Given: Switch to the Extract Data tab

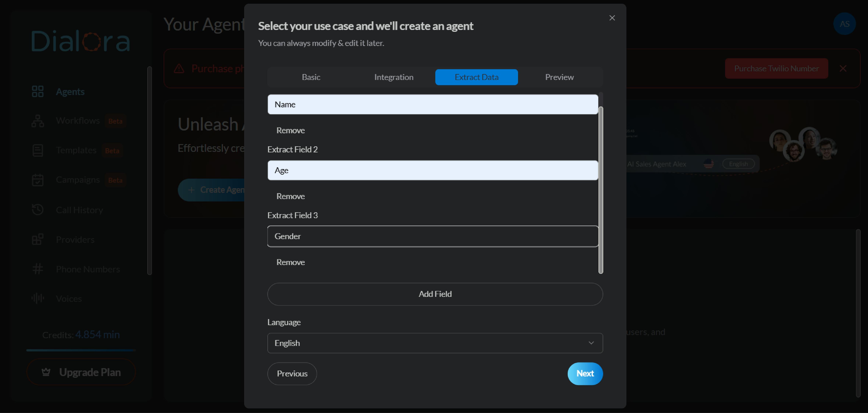Looking at the screenshot, I should pos(476,77).
